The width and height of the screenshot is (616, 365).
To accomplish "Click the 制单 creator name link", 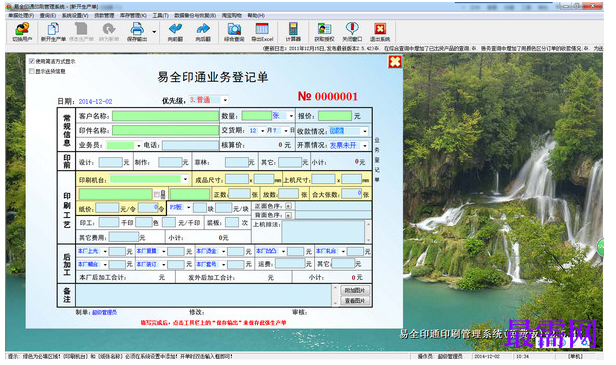I will pyautogui.click(x=104, y=312).
